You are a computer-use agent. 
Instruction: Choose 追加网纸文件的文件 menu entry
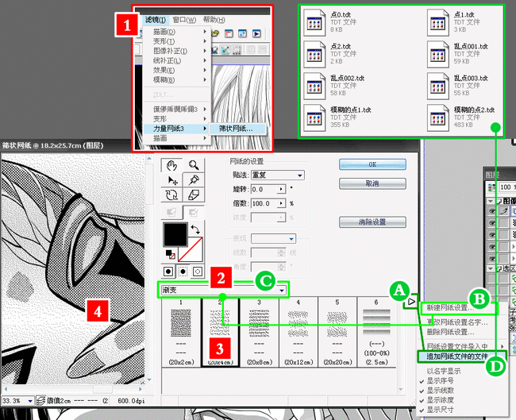coord(462,356)
